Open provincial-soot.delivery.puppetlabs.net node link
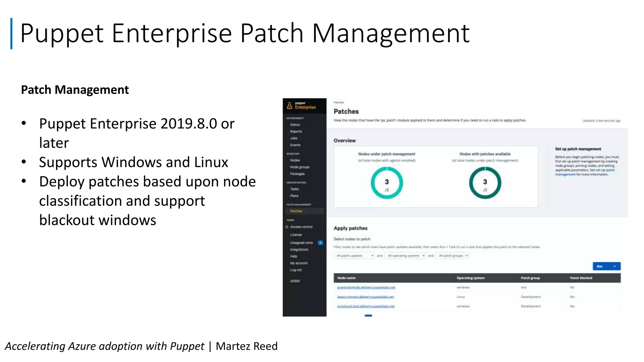The width and height of the screenshot is (644, 362). [x=366, y=306]
